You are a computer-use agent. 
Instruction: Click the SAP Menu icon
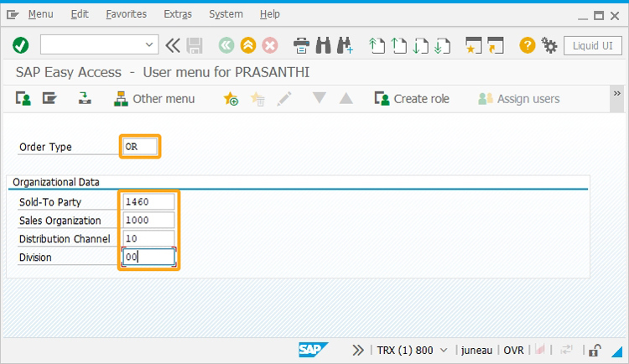(49, 98)
